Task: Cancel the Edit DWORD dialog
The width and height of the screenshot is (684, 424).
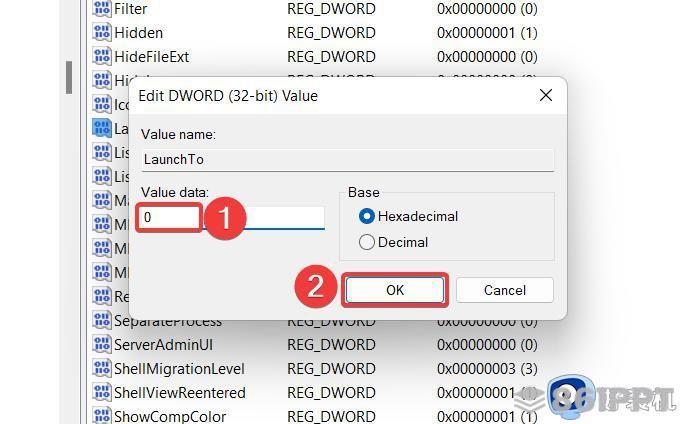Action: click(x=505, y=290)
